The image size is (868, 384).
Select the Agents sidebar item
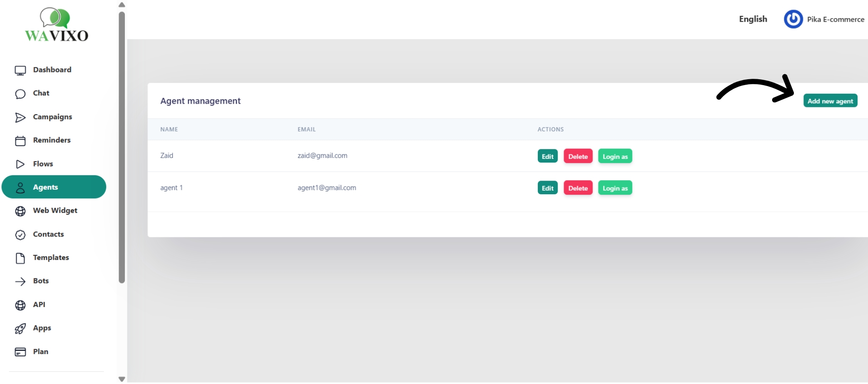point(54,187)
